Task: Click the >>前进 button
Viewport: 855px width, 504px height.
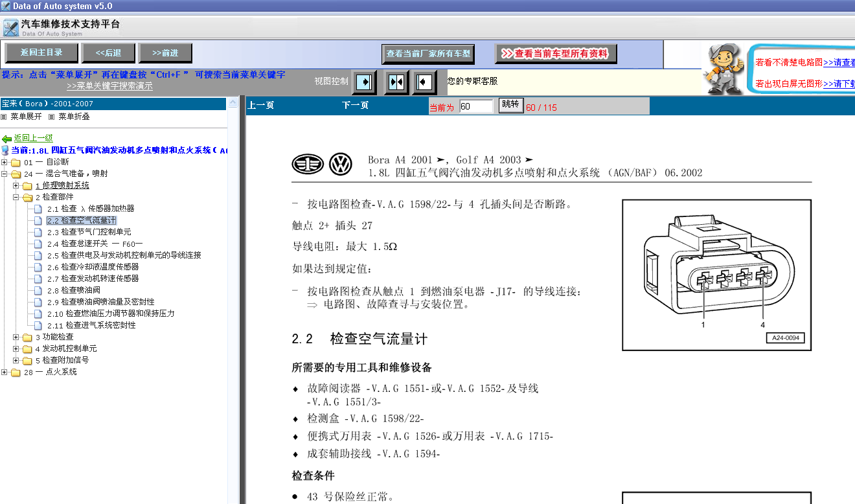Action: pos(165,53)
